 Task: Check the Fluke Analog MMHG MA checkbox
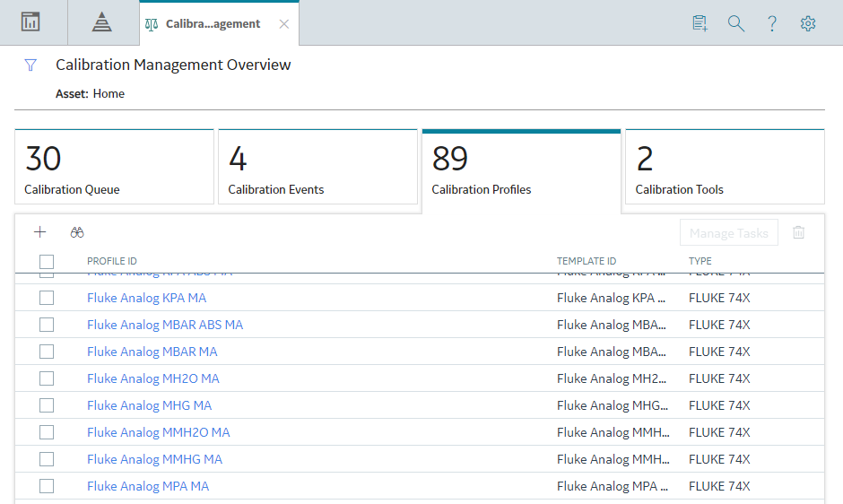click(x=47, y=459)
